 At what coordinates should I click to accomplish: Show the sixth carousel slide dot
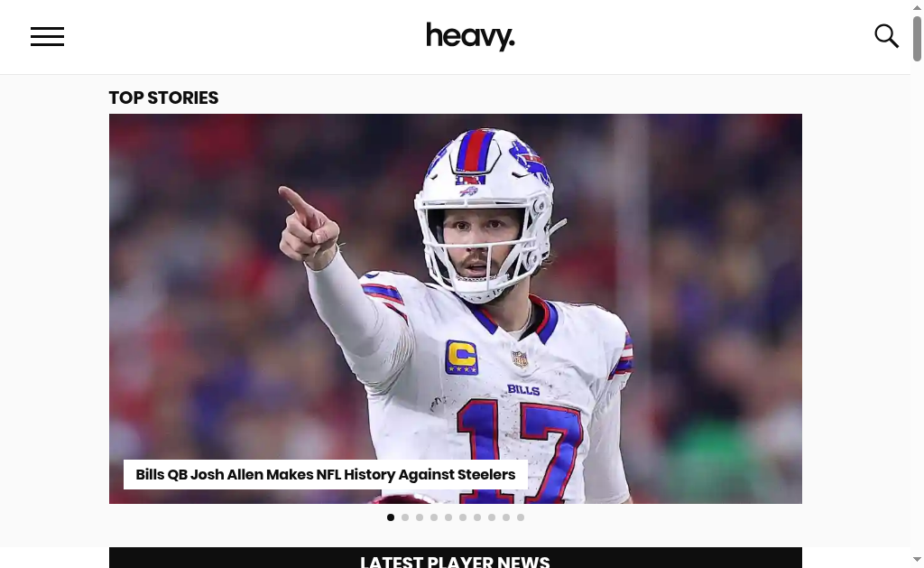tap(463, 517)
